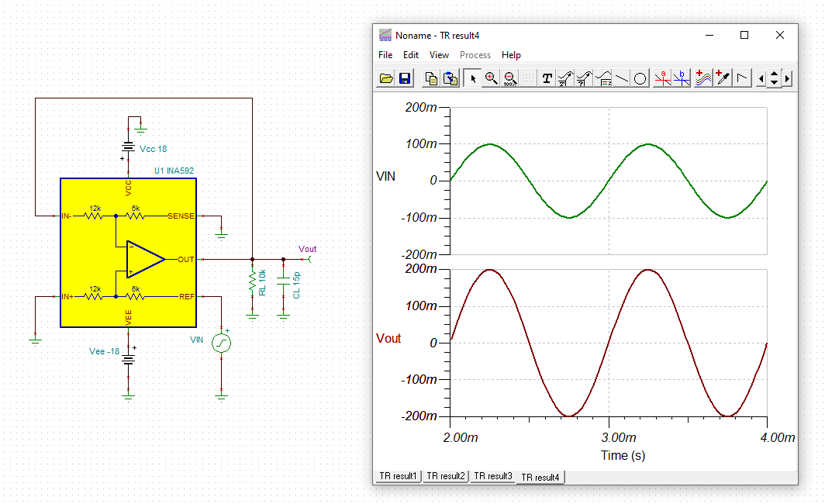This screenshot has height=504, width=825.
Task: Select the RL 10k resistor label
Action: pos(263,282)
